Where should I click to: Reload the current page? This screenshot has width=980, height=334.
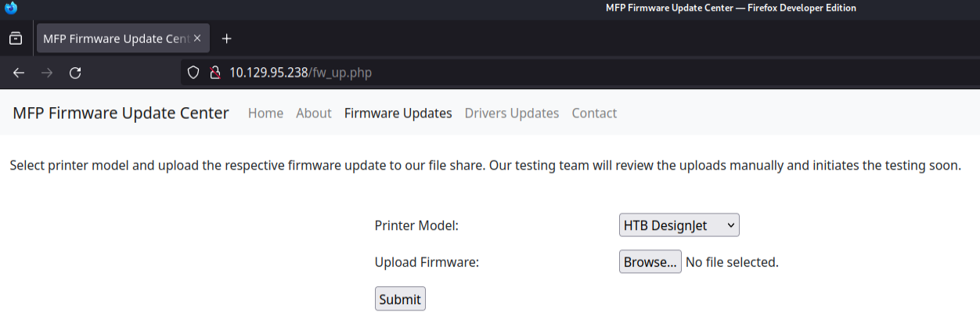[x=75, y=73]
